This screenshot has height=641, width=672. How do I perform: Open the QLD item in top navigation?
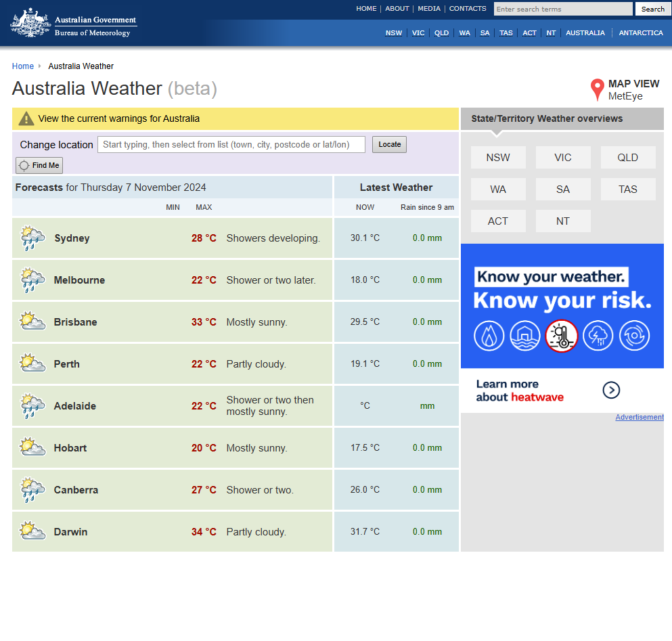pos(441,33)
